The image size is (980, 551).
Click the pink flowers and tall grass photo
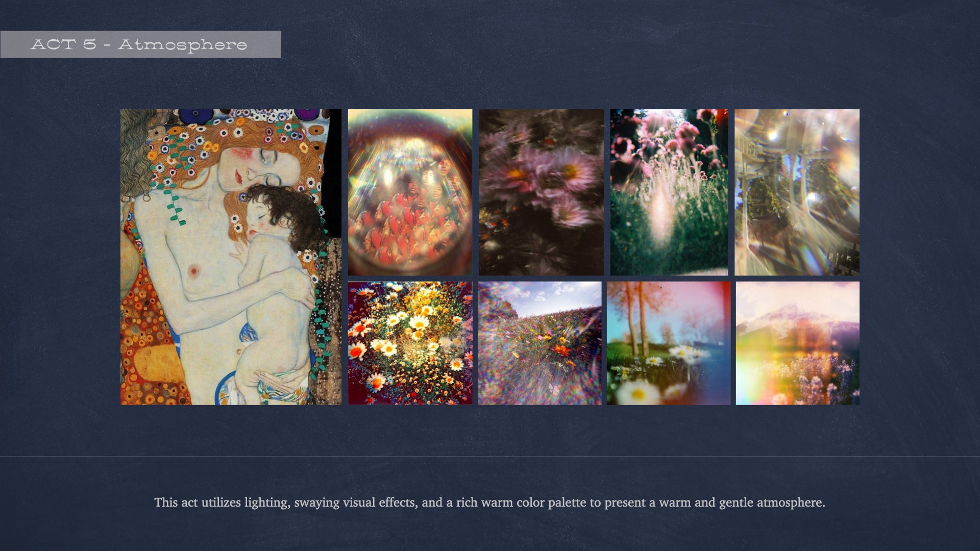669,192
